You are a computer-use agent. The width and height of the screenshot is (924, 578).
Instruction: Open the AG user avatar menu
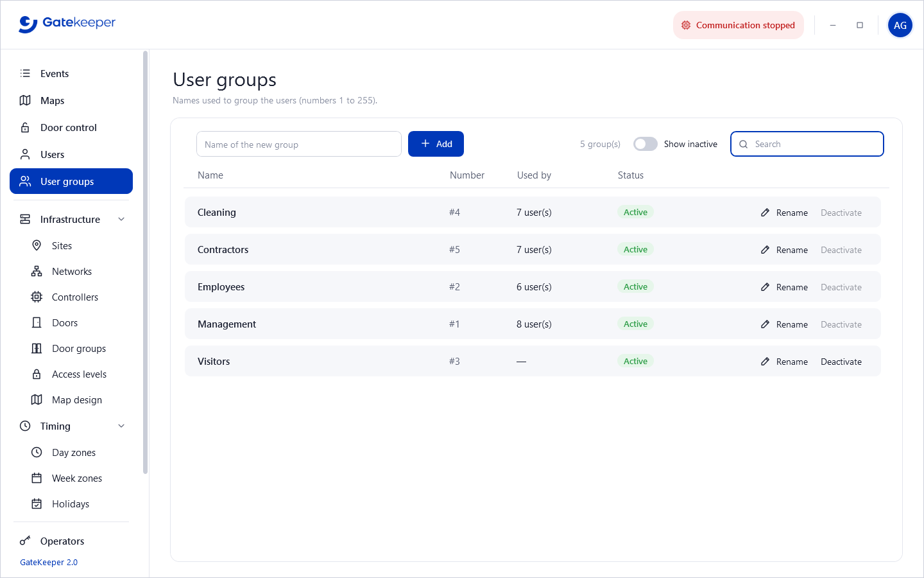click(x=900, y=25)
